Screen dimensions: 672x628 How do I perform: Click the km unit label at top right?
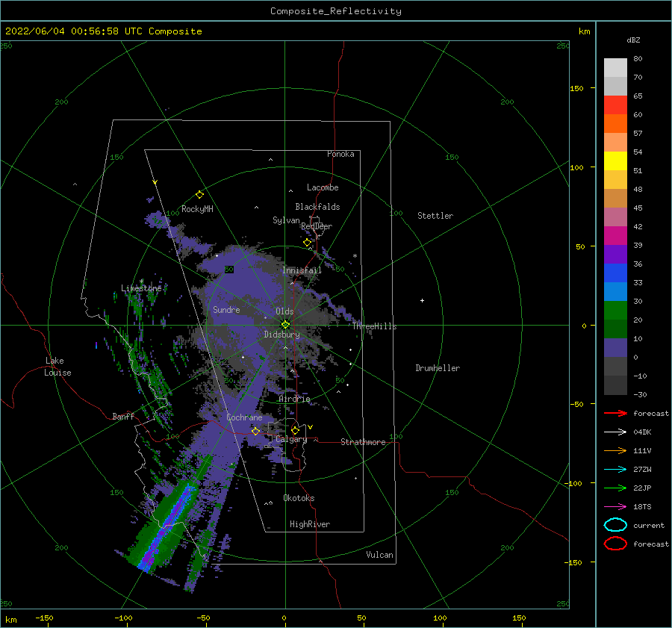pos(584,31)
